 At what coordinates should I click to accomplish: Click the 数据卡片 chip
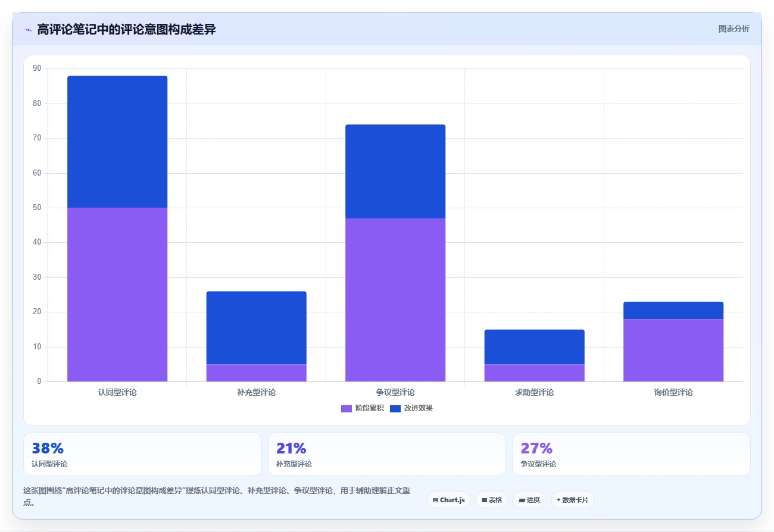point(572,500)
